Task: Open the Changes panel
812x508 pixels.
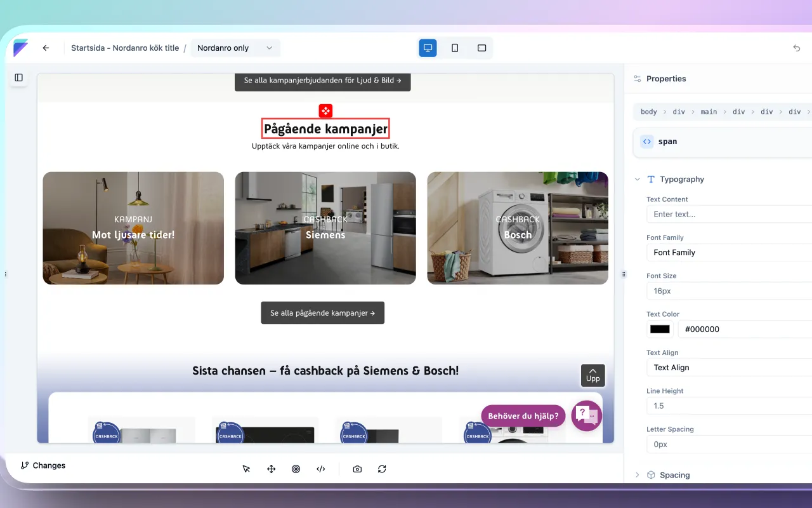Action: 43,465
